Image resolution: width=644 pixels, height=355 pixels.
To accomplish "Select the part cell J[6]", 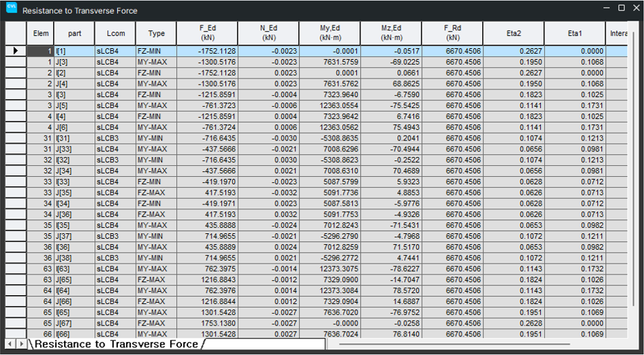I will click(74, 128).
